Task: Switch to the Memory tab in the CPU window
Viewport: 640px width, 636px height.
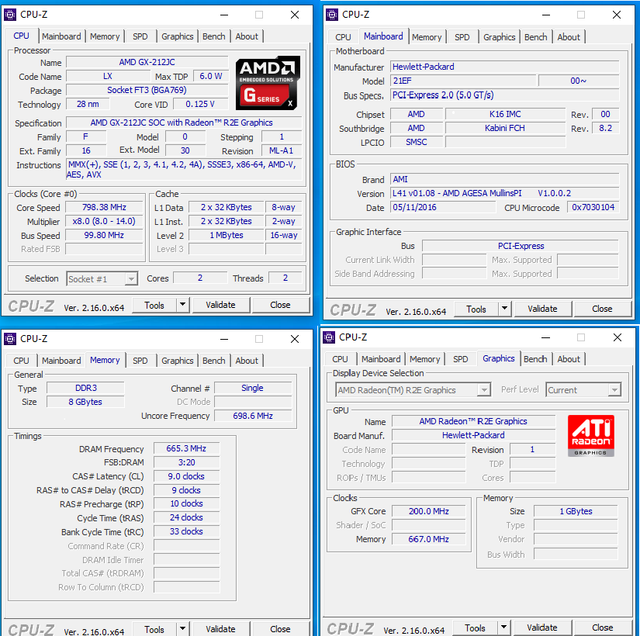Action: 104,36
